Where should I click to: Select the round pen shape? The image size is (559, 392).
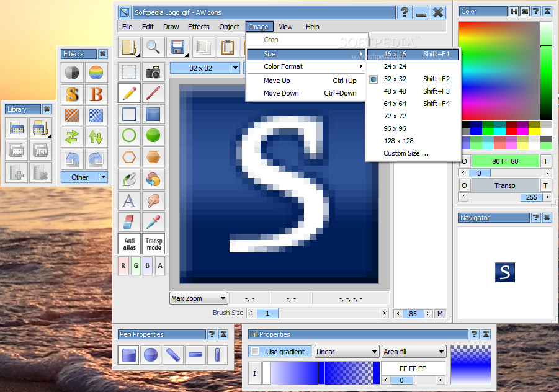151,355
